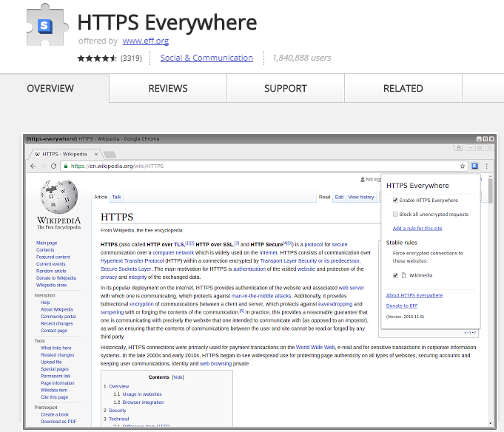Open Recent changes sidebar link
Viewport: 504px width, 432px height.
click(x=57, y=323)
